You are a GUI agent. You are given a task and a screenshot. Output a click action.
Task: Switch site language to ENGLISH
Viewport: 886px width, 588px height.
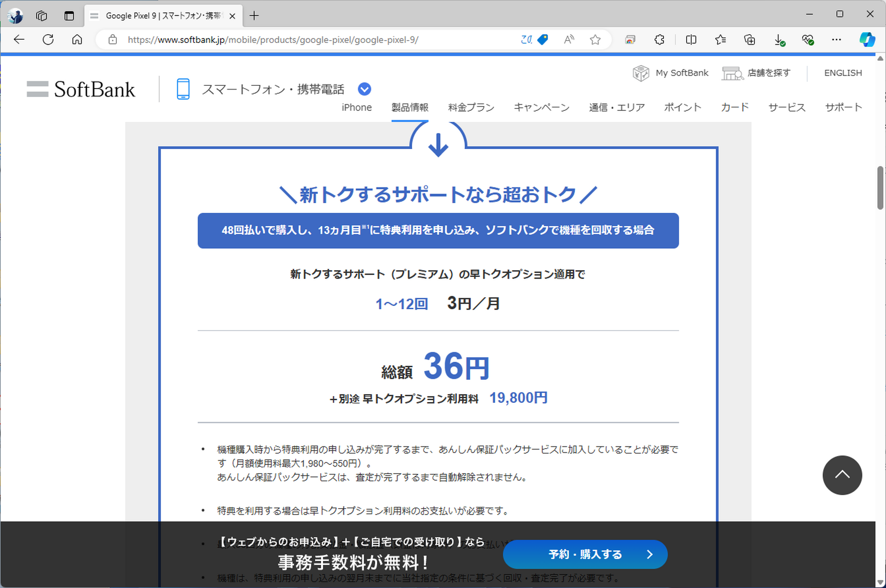tap(843, 73)
